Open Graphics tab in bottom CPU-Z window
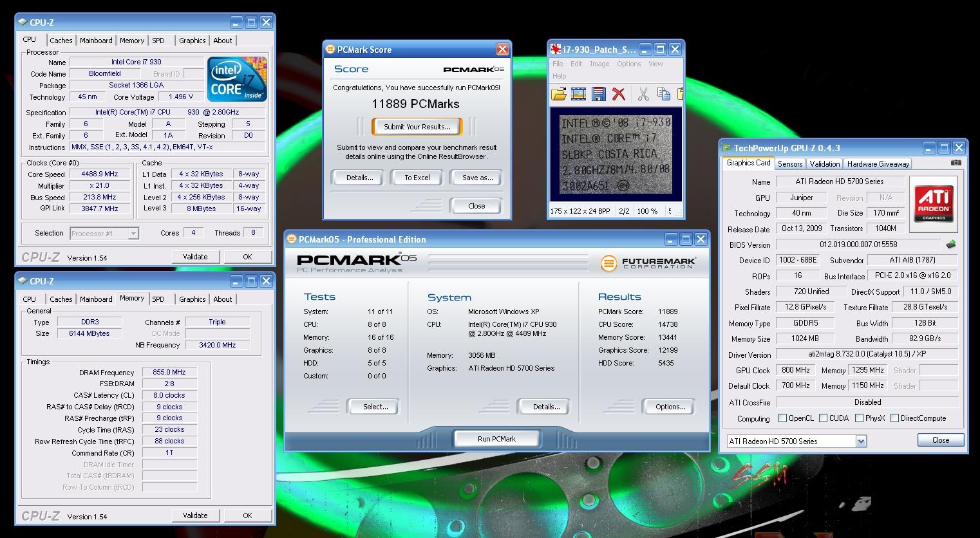The image size is (980, 538). (x=193, y=299)
